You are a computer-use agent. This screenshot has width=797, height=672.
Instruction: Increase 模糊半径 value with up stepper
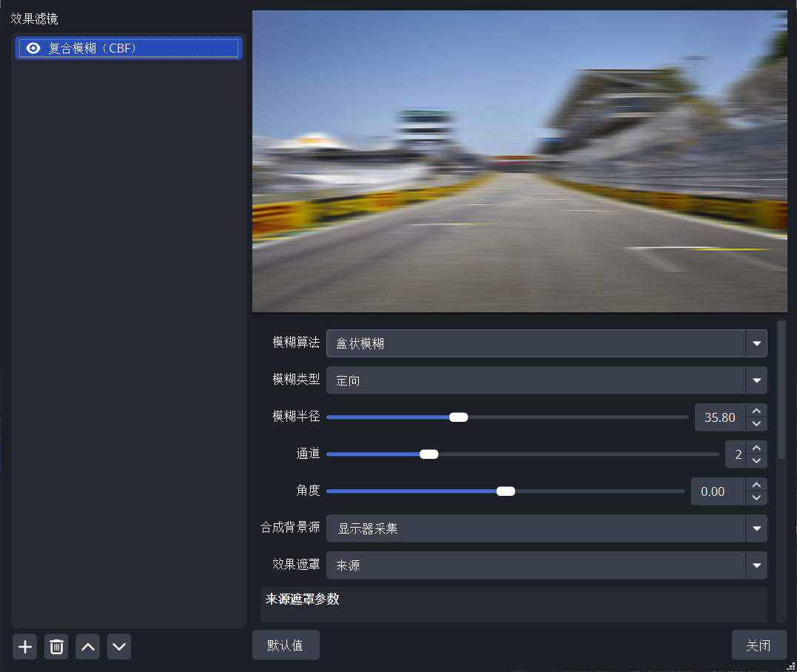[x=756, y=411]
